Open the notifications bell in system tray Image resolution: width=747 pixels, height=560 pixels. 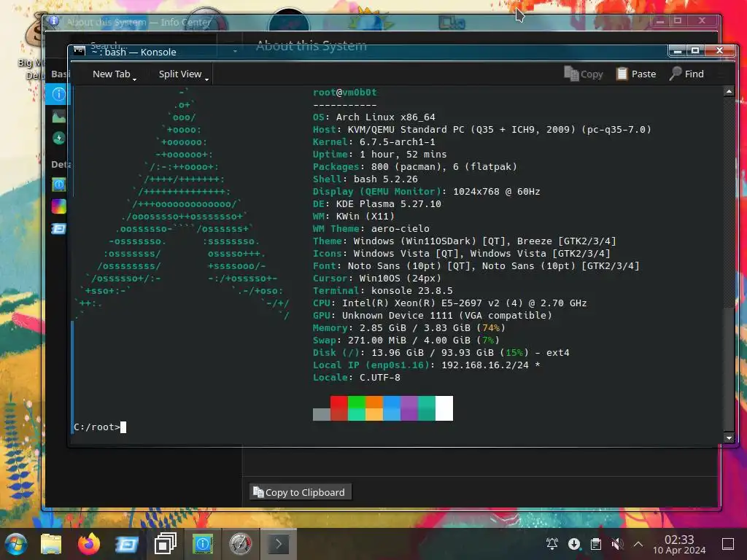(552, 544)
